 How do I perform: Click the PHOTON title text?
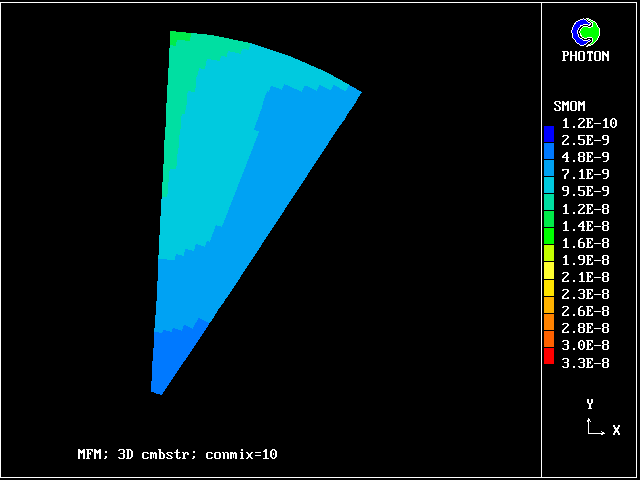(x=585, y=57)
